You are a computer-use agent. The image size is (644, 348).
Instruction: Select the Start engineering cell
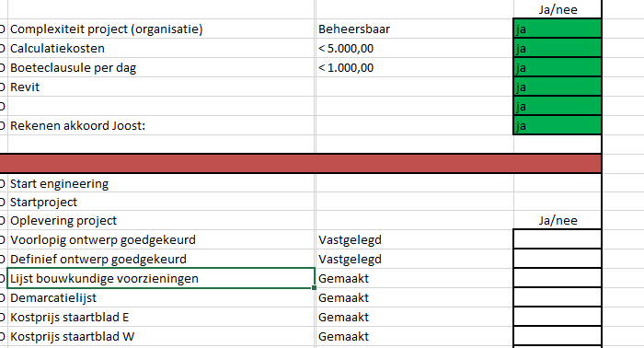[161, 183]
